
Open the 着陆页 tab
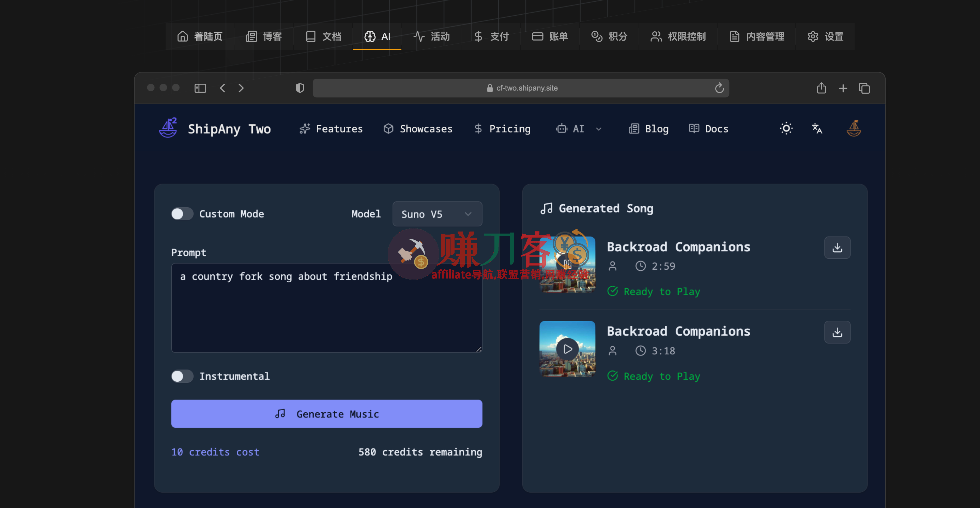200,36
